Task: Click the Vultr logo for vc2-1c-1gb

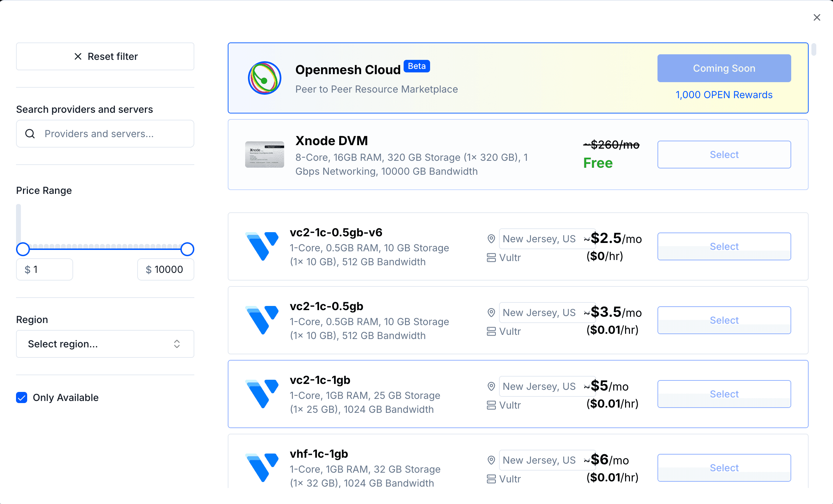Action: point(262,394)
